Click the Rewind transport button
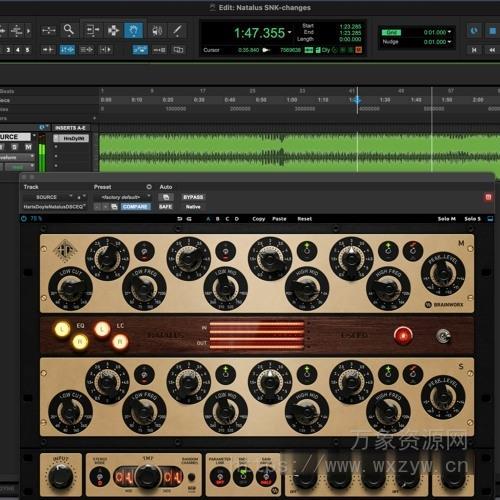This screenshot has width=500, height=500. click(x=492, y=50)
